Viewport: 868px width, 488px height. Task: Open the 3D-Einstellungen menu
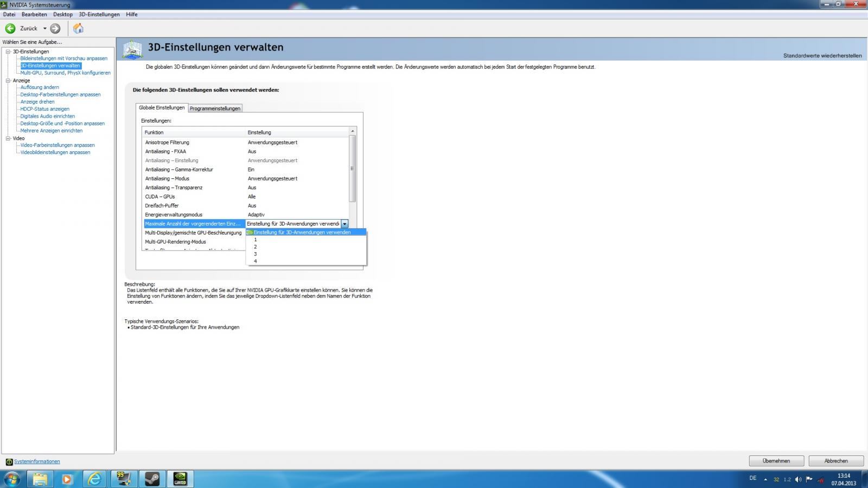(99, 15)
